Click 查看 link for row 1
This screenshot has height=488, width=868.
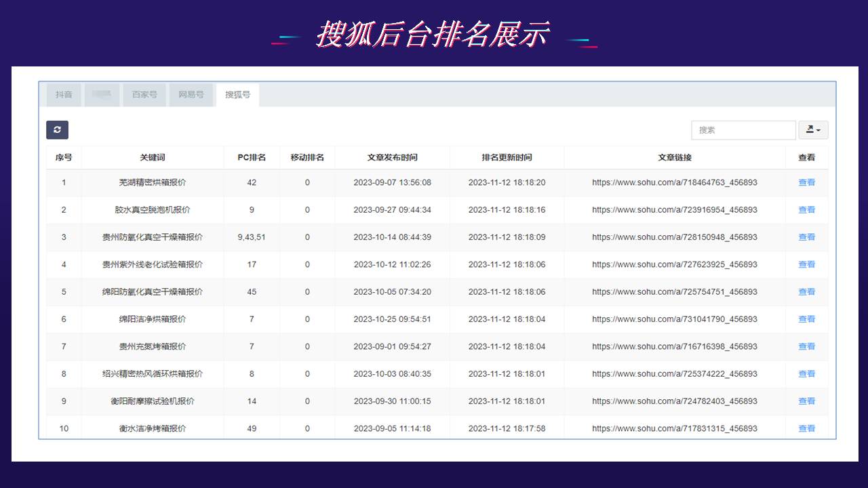click(x=806, y=182)
